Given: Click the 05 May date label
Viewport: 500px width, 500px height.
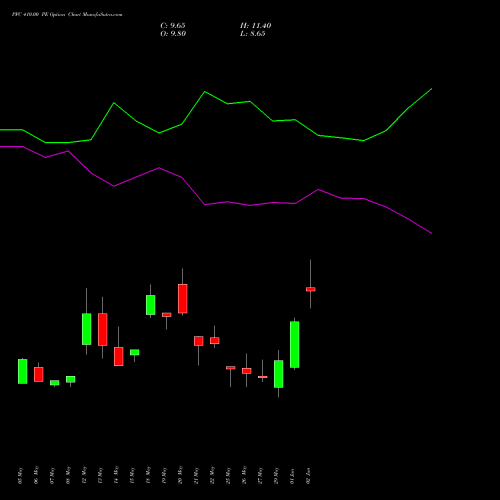Looking at the screenshot, I should point(21,475).
